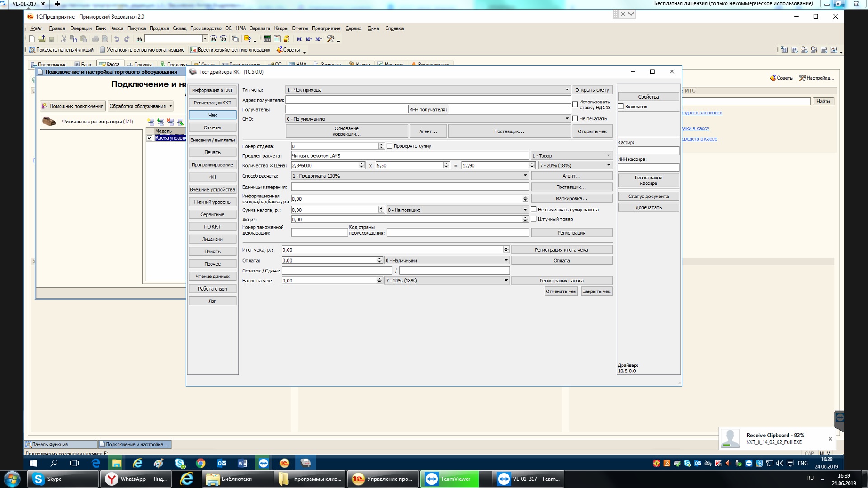This screenshot has width=868, height=488.
Task: Expand the СНО dropdown list
Action: click(x=567, y=119)
